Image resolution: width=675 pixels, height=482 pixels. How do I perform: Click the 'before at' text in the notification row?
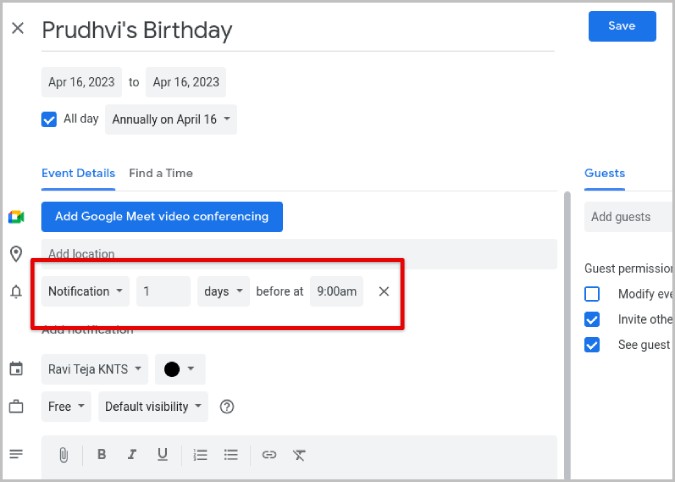[x=280, y=291]
